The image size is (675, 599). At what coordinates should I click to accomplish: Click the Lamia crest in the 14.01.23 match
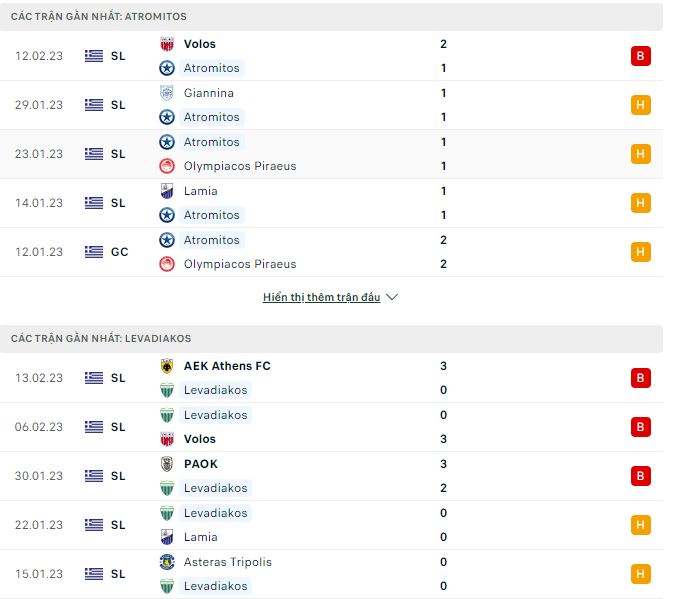pyautogui.click(x=167, y=191)
